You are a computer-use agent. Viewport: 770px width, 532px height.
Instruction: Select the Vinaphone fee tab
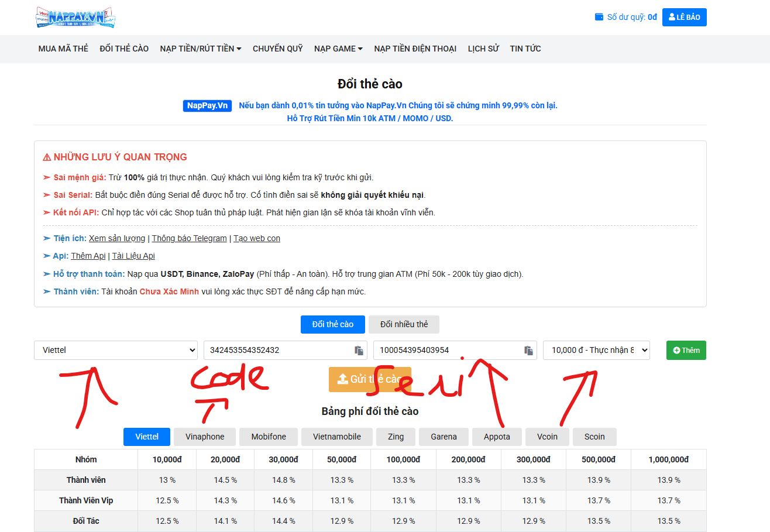(x=205, y=437)
